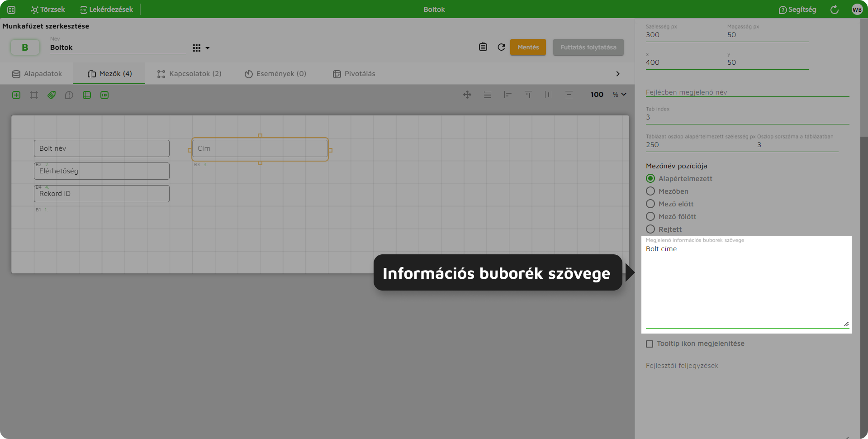Open the WB user avatar
Image resolution: width=868 pixels, height=439 pixels.
[857, 10]
